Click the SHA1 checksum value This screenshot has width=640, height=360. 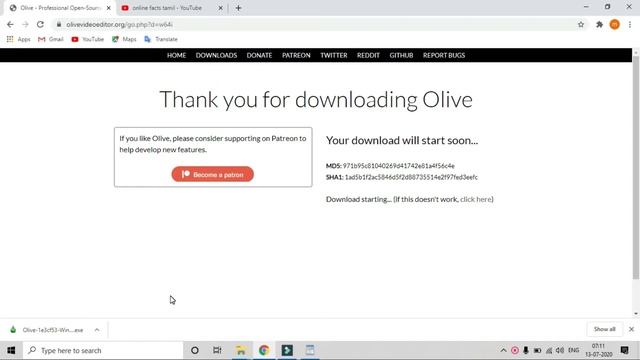pos(411,177)
